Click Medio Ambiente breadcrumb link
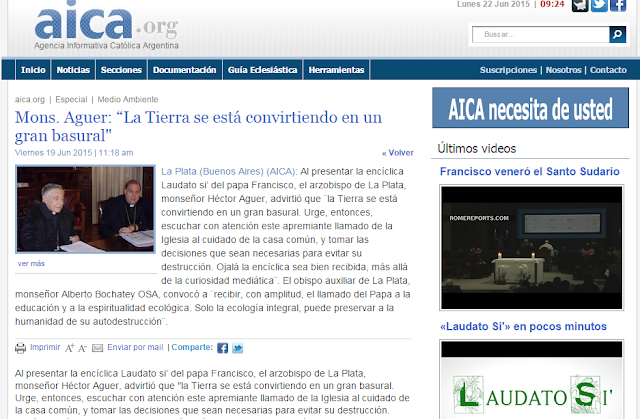The height and width of the screenshot is (419, 640). click(x=128, y=99)
